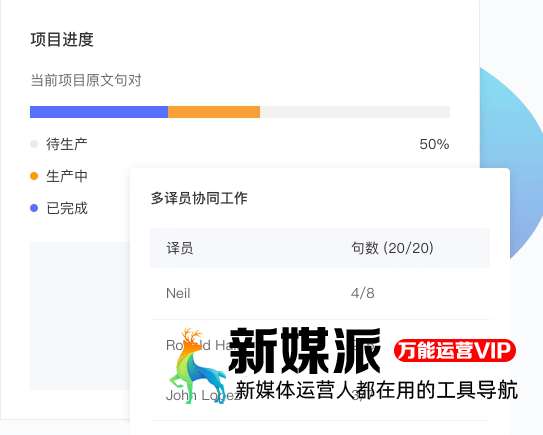Click Neil's 4/8 sentence count
543x435 pixels.
tap(363, 293)
